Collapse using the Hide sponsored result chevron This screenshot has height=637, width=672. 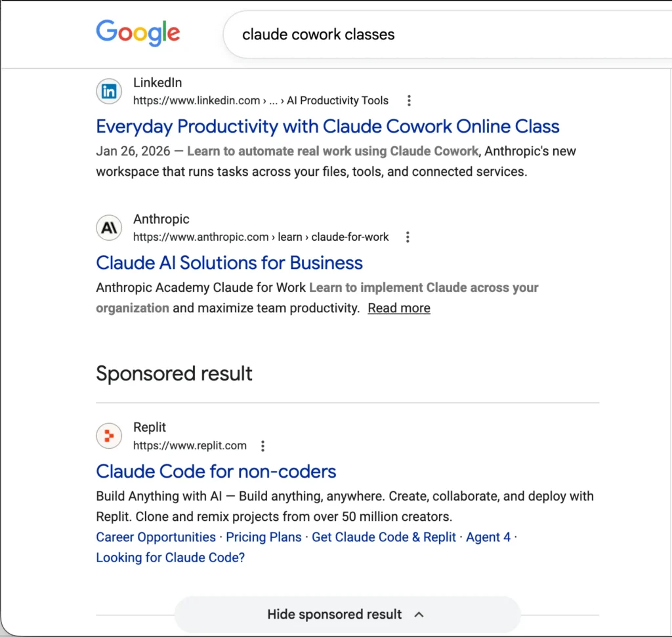419,615
